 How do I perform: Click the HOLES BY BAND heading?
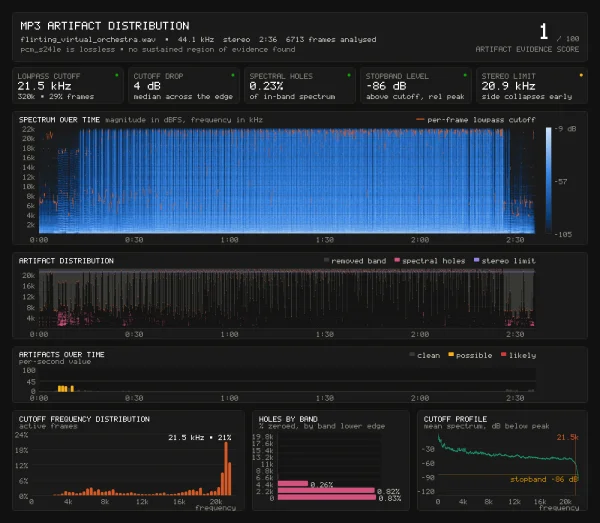click(x=288, y=419)
